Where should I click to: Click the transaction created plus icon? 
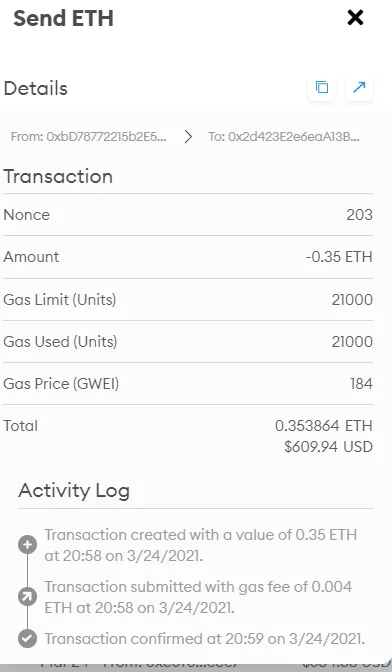[x=27, y=545]
